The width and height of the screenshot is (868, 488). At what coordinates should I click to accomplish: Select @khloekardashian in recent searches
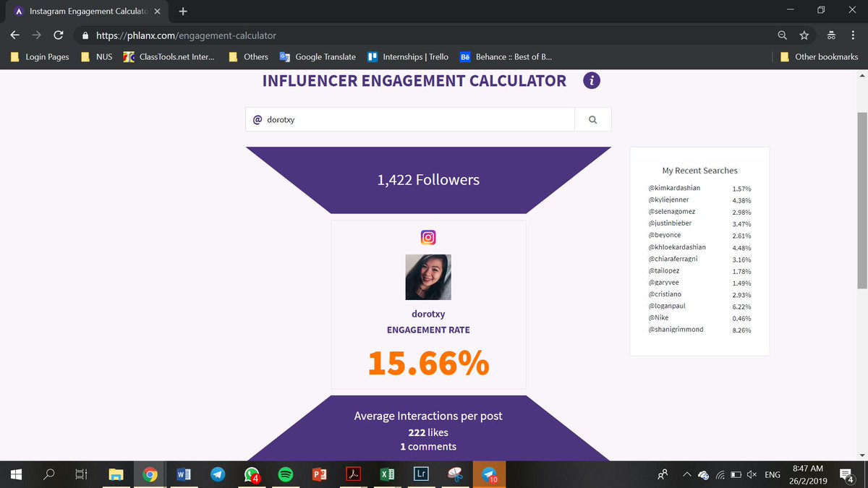click(677, 247)
